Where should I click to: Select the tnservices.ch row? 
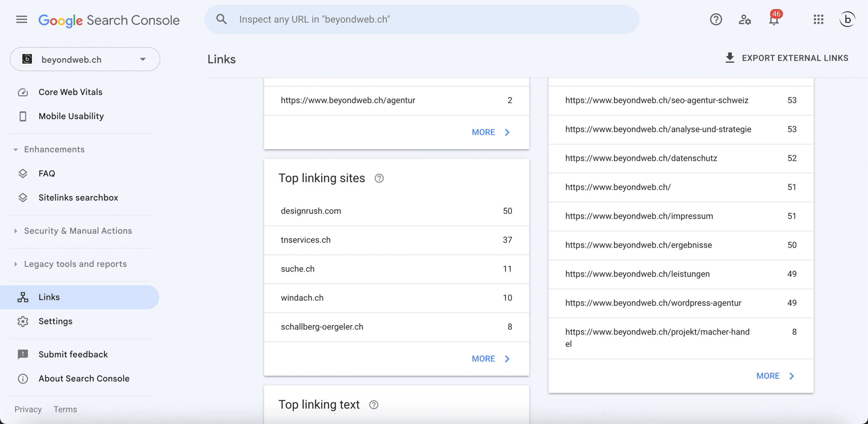click(396, 240)
